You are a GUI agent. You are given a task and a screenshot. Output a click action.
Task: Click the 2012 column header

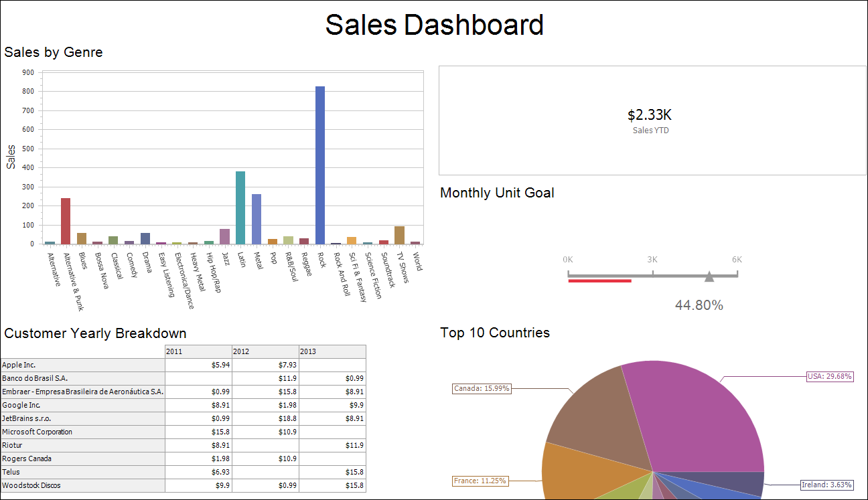tap(265, 351)
